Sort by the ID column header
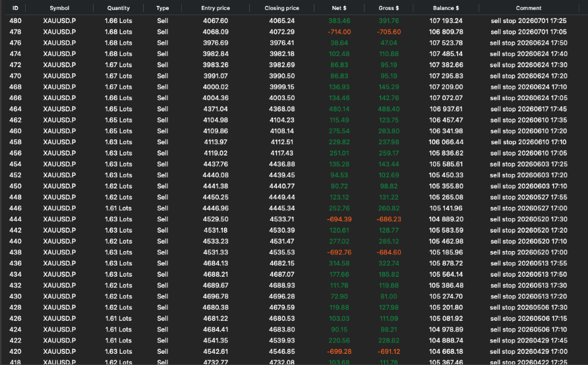 coord(15,8)
